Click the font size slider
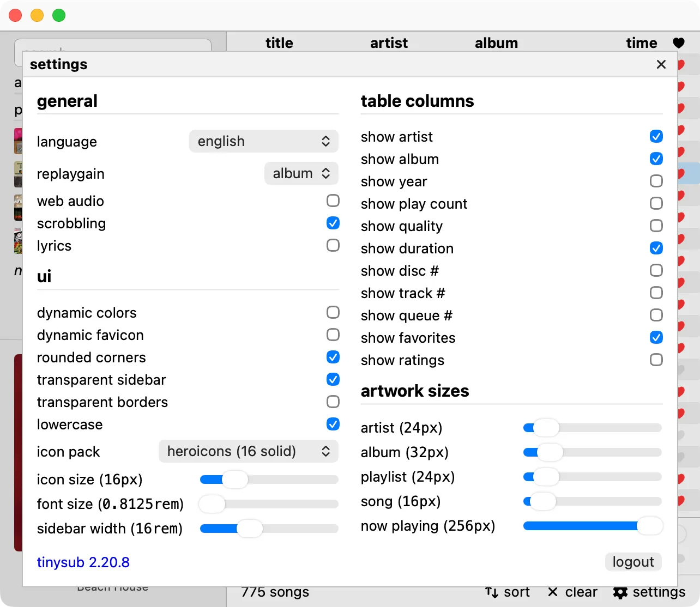700x607 pixels. coord(269,504)
